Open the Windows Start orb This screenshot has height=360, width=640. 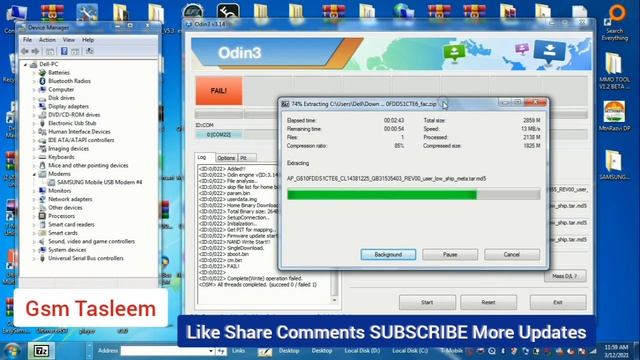pyautogui.click(x=11, y=351)
